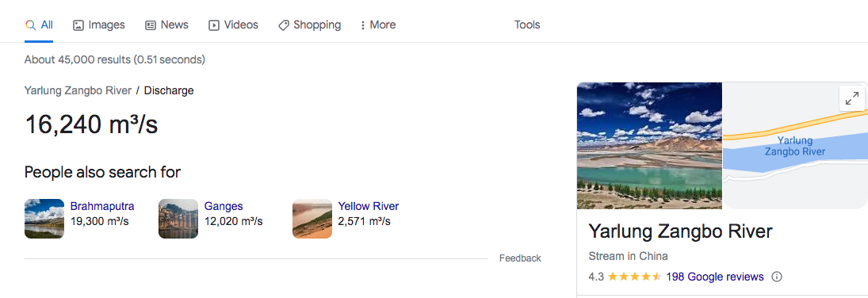Switch to the News results tab
The image size is (868, 298).
tap(166, 25)
